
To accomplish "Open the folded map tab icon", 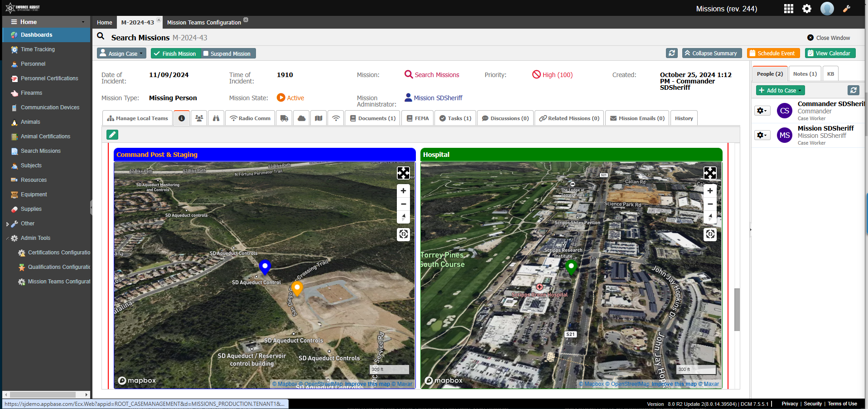I will point(319,118).
